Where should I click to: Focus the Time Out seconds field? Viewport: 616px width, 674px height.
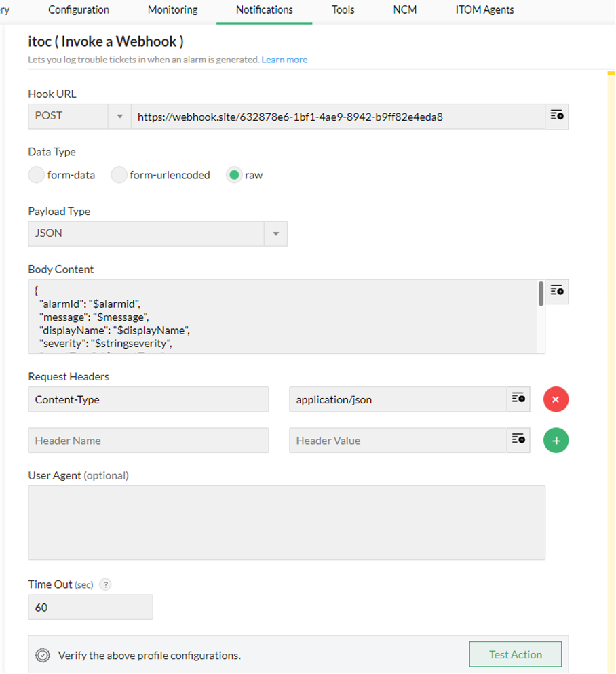(90, 608)
